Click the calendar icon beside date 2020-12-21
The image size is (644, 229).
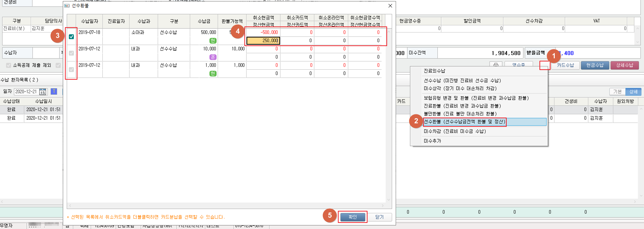(43, 92)
